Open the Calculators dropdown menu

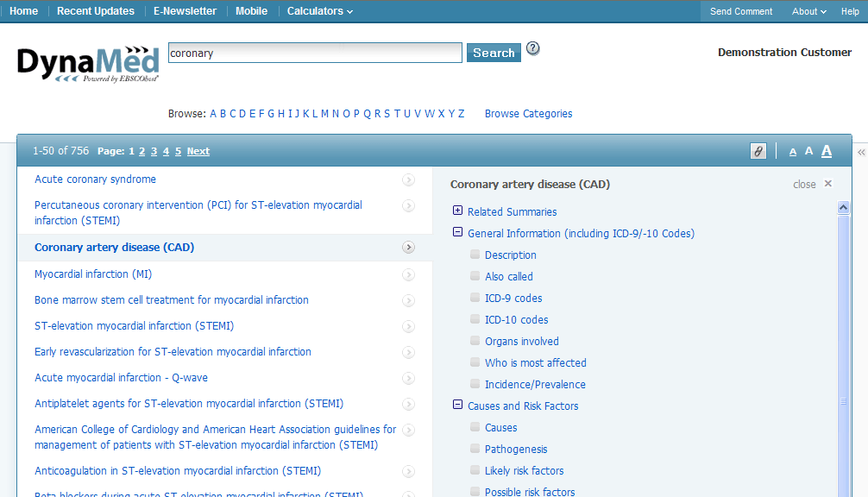319,11
